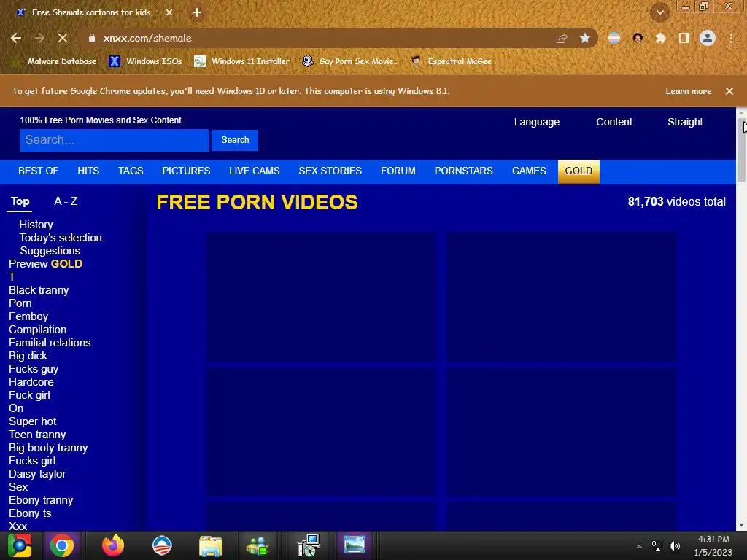Viewport: 747px width, 560px height.
Task: Open the Windows ISOs bookmark
Action: click(145, 61)
